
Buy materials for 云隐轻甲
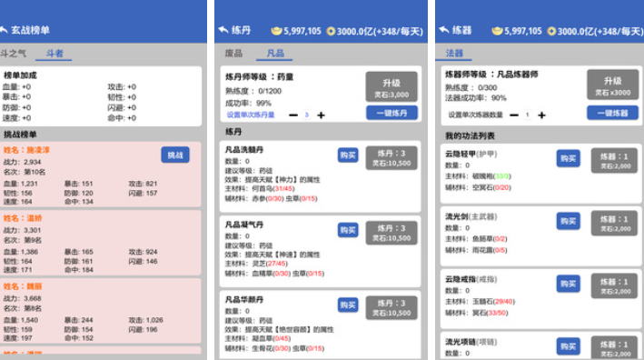pos(569,158)
